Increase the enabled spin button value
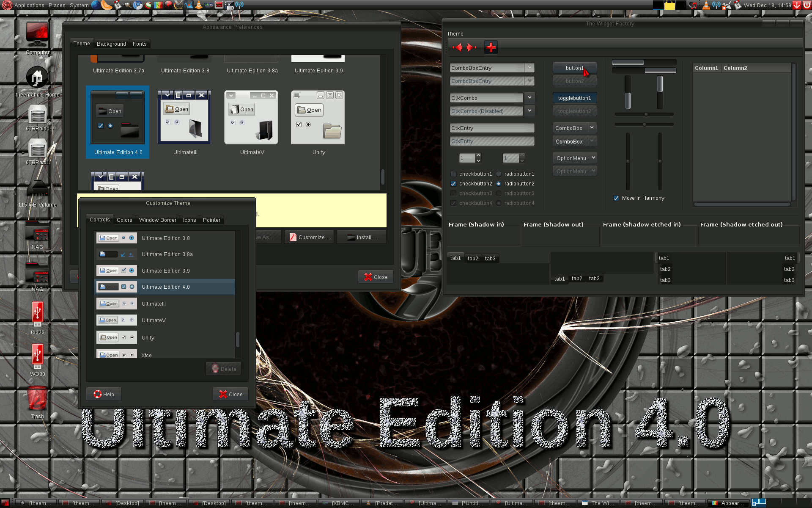Screen dimensions: 812x508 pos(478,156)
